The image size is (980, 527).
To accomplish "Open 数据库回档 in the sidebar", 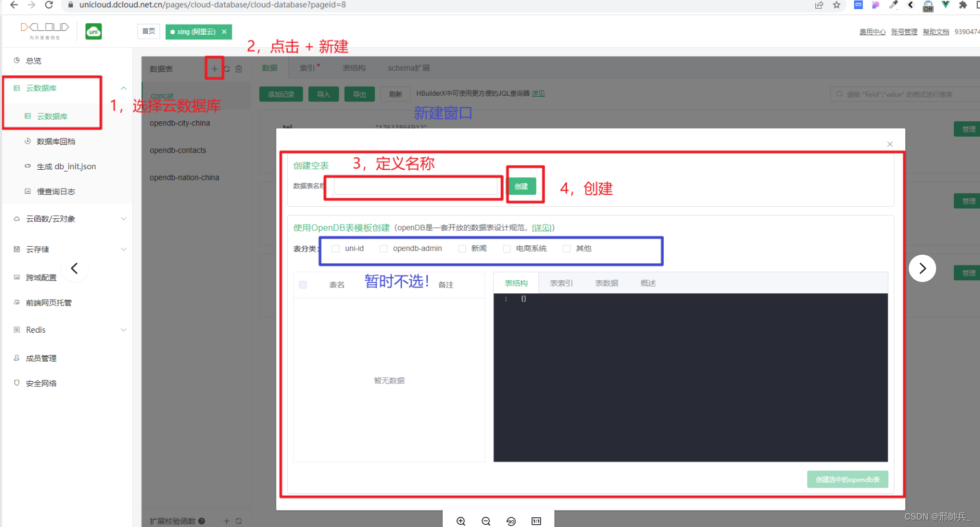I will click(56, 141).
